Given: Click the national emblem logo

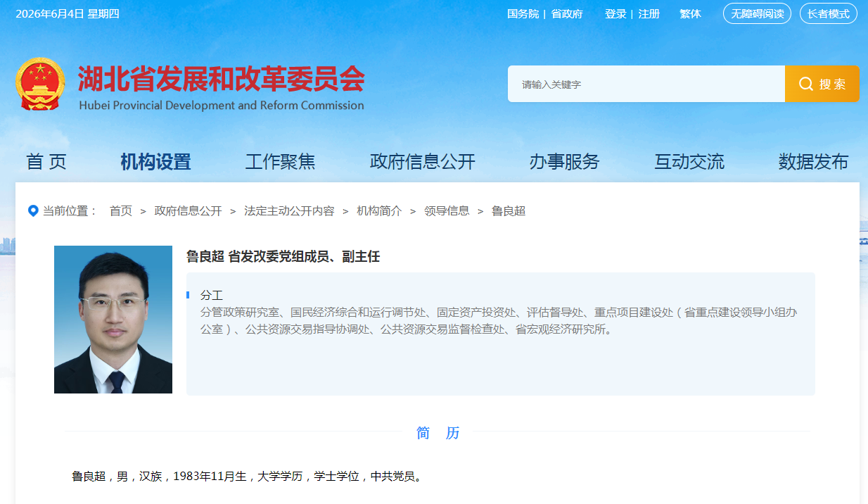Looking at the screenshot, I should click(39, 83).
